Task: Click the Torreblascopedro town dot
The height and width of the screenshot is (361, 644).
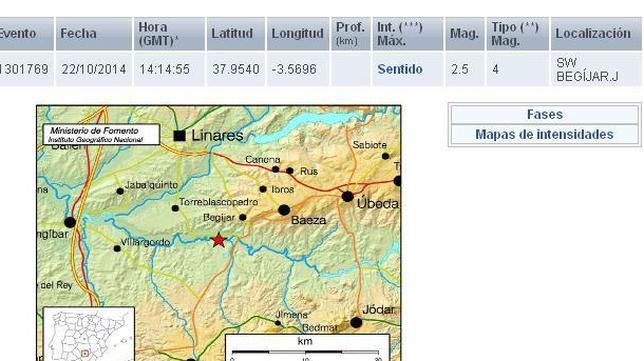Action: (175, 208)
